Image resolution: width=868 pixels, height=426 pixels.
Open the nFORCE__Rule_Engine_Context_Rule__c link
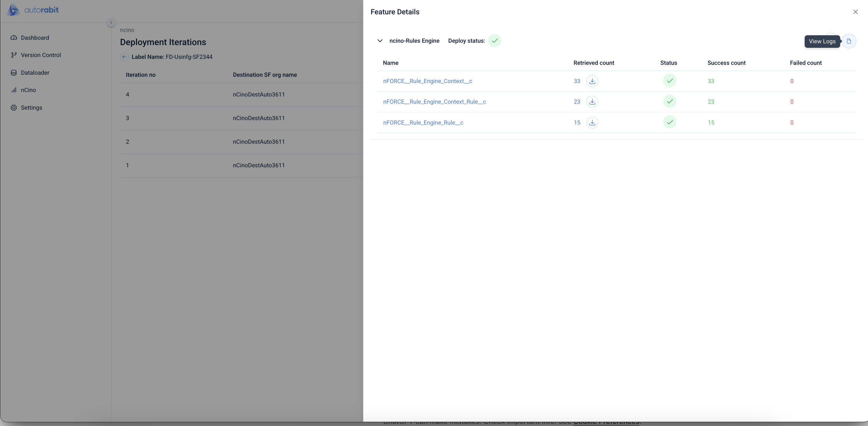(434, 102)
